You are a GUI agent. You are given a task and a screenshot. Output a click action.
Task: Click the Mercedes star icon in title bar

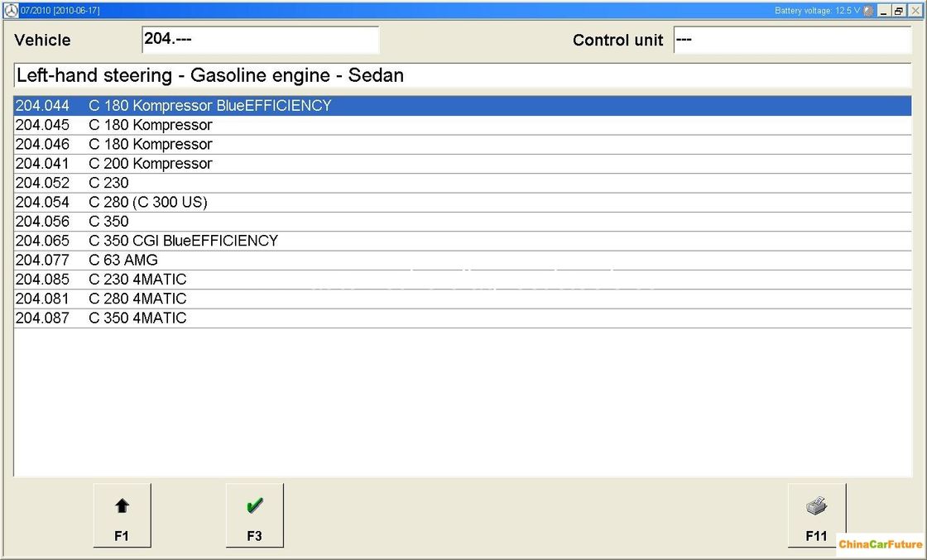[12, 11]
